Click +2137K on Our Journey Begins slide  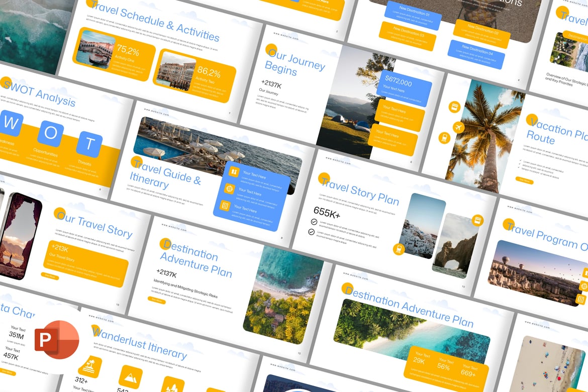[271, 84]
